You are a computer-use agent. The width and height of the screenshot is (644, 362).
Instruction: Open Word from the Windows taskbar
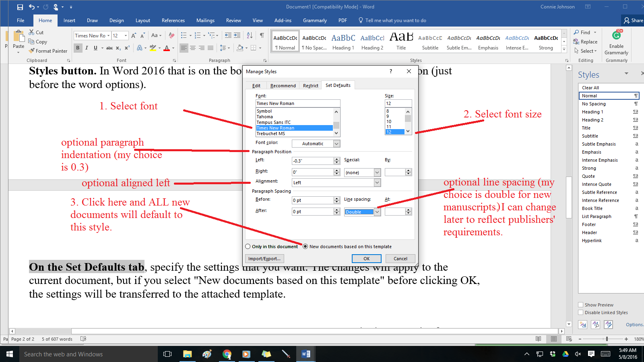tap(305, 354)
